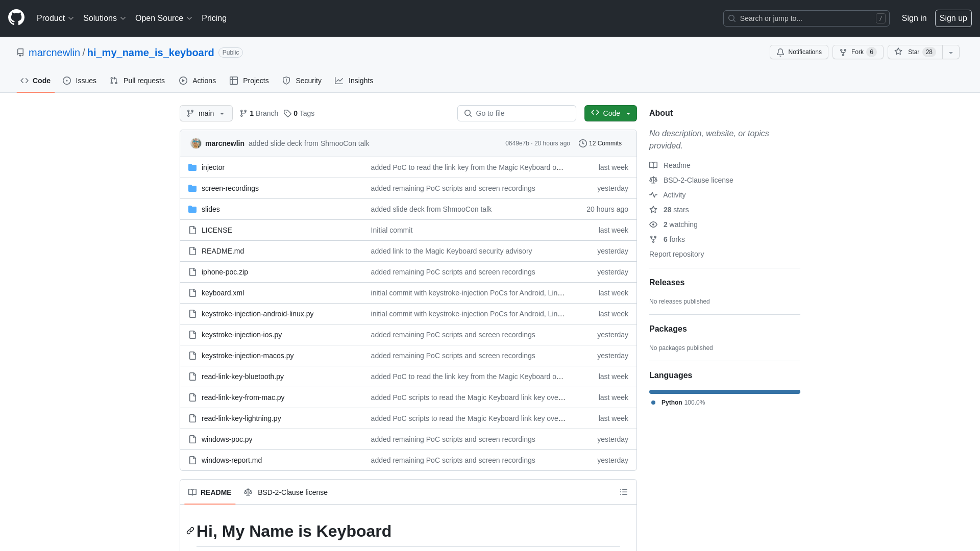Open the Releases section heading
The width and height of the screenshot is (980, 551).
[x=667, y=282]
